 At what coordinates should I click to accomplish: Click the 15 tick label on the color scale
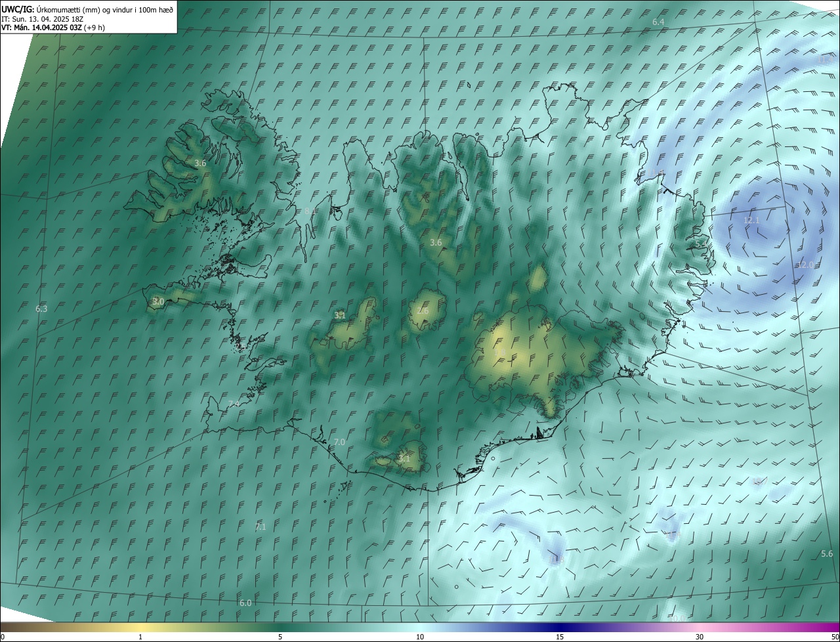tap(560, 637)
